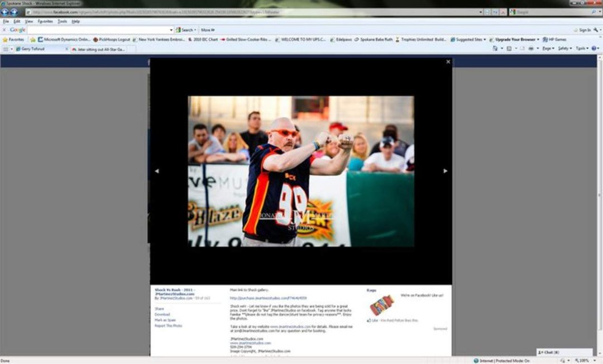Click the Mark as Spam link
The width and height of the screenshot is (603, 364).
[165, 320]
